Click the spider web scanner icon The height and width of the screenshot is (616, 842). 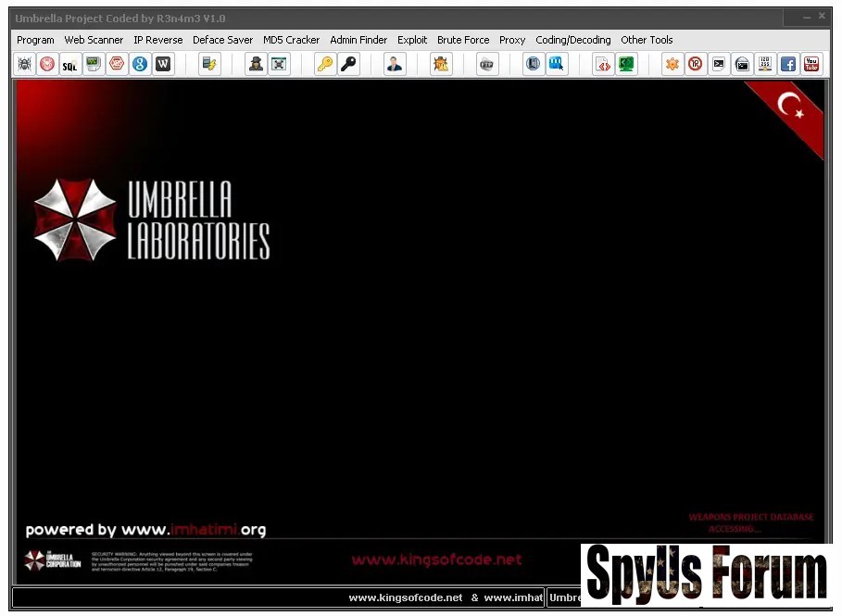pyautogui.click(x=24, y=64)
